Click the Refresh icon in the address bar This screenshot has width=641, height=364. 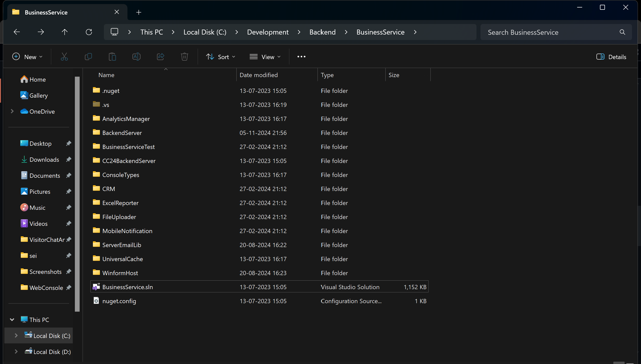coord(89,32)
